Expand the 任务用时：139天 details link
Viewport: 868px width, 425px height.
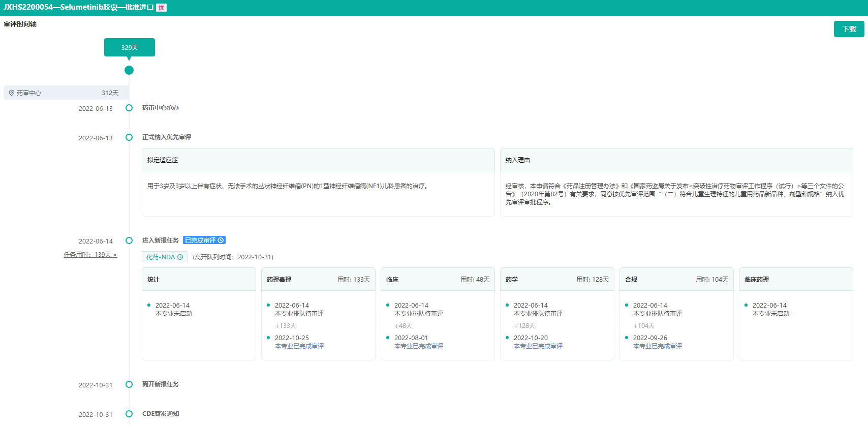90,255
